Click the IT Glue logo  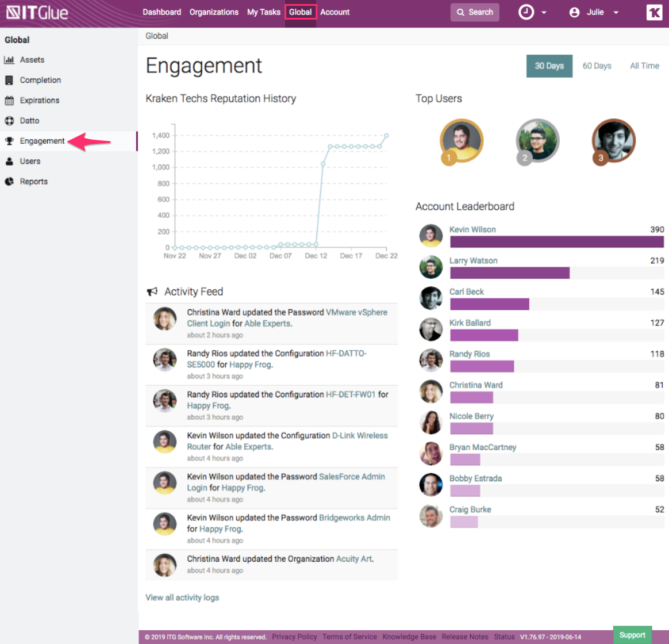(37, 12)
